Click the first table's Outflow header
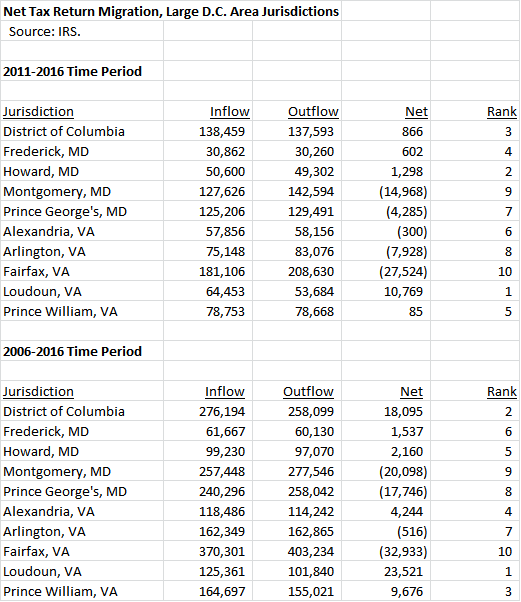This screenshot has height=602, width=521. coord(313,112)
